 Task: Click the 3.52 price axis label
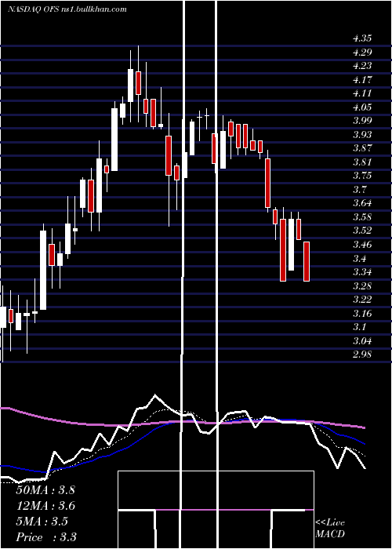(x=362, y=231)
